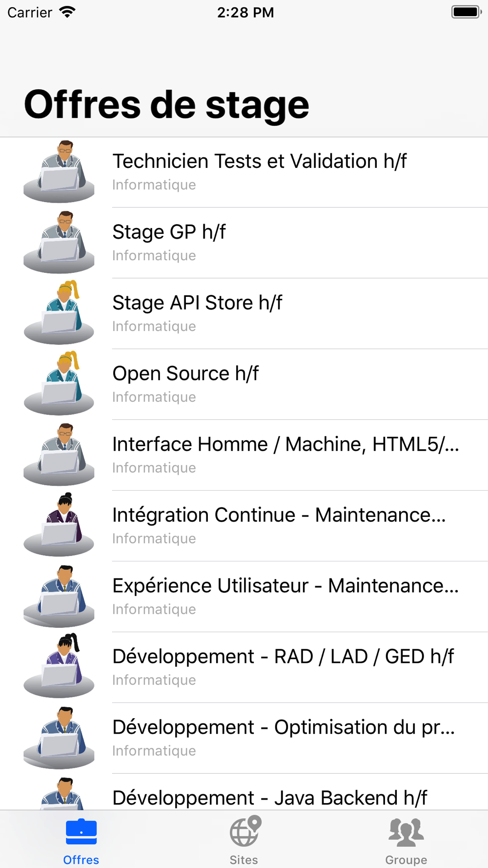Select the Sites tab label
Screen dimensions: 488x868
click(x=244, y=860)
